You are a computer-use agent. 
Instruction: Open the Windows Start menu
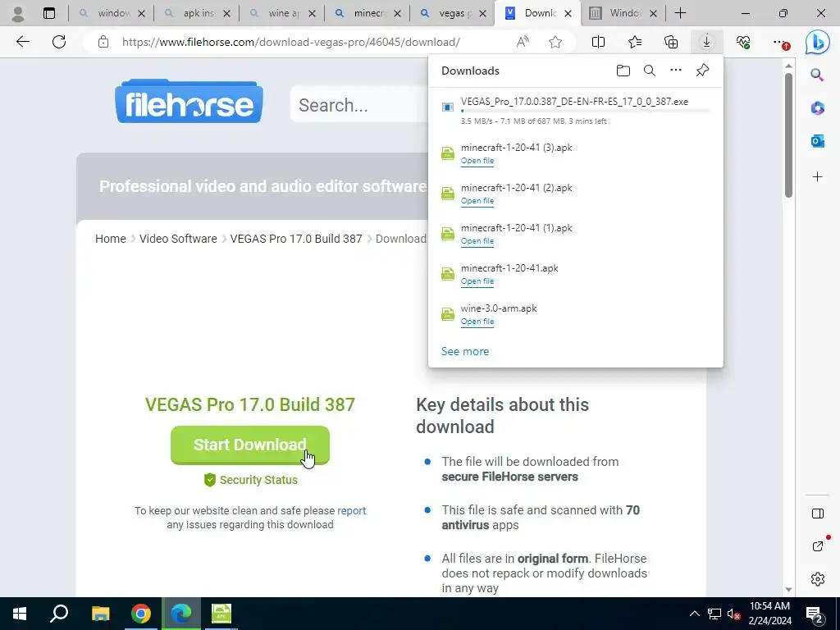coord(20,614)
